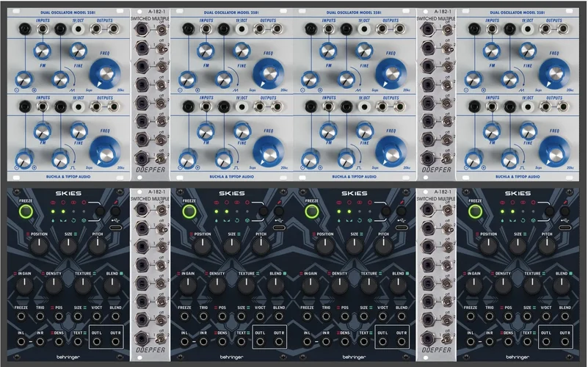This screenshot has width=588, height=367.
Task: Select the V/OCT jack on third Skies module
Action: (x=382, y=316)
